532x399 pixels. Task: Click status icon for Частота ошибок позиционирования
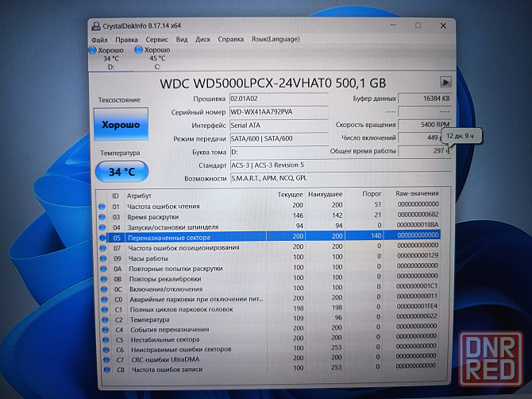pos(103,248)
